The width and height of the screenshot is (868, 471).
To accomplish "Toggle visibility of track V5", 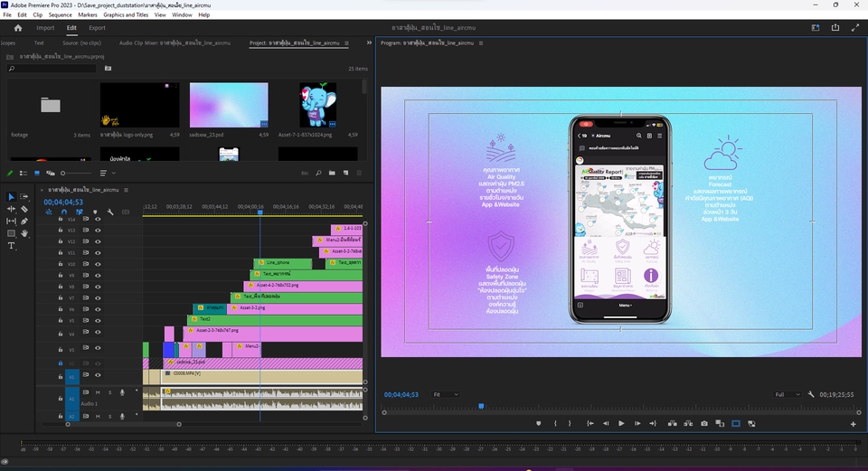I will [x=98, y=320].
